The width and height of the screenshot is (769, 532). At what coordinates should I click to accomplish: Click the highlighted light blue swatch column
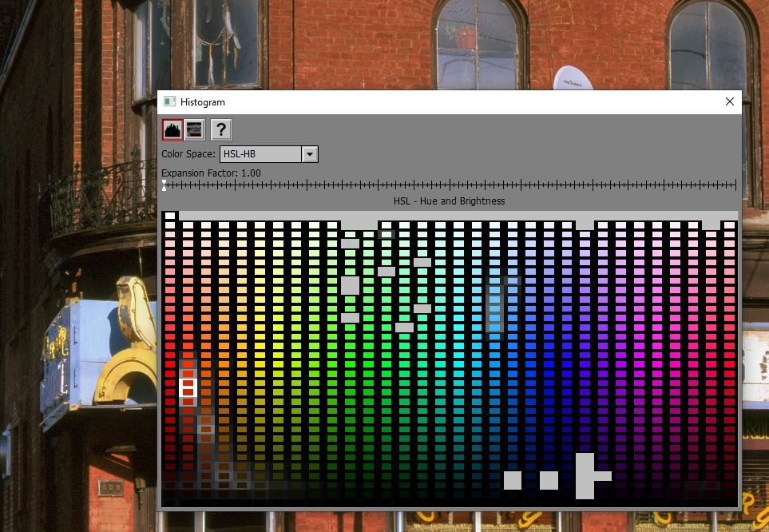[494, 304]
